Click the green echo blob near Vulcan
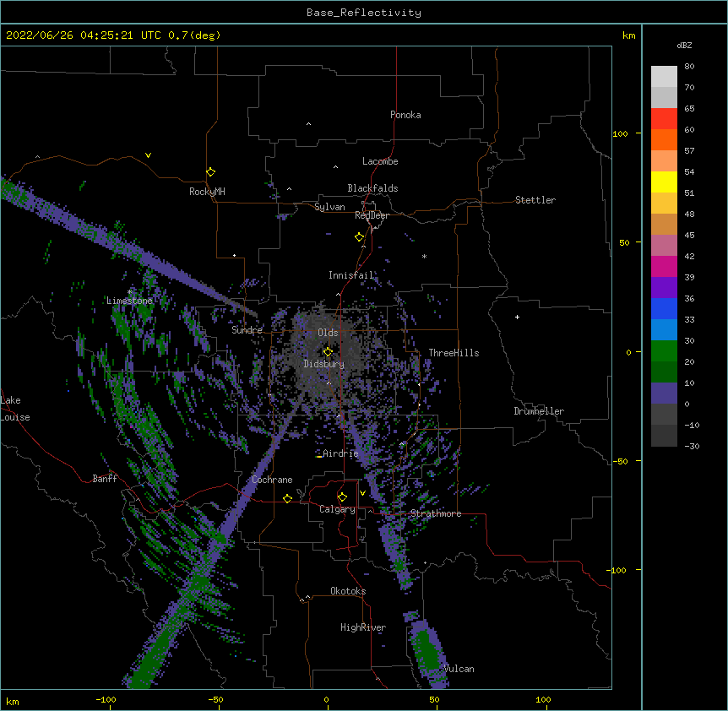The image size is (728, 711). click(428, 649)
